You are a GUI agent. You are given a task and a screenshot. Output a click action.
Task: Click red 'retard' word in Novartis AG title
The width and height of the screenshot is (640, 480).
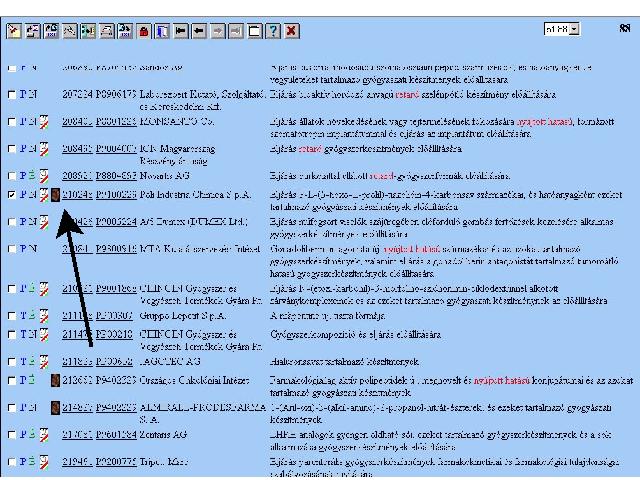(382, 176)
